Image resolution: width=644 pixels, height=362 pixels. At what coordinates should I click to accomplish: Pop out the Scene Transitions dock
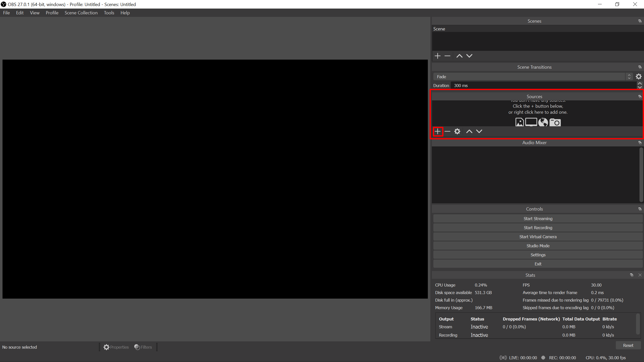click(x=640, y=67)
